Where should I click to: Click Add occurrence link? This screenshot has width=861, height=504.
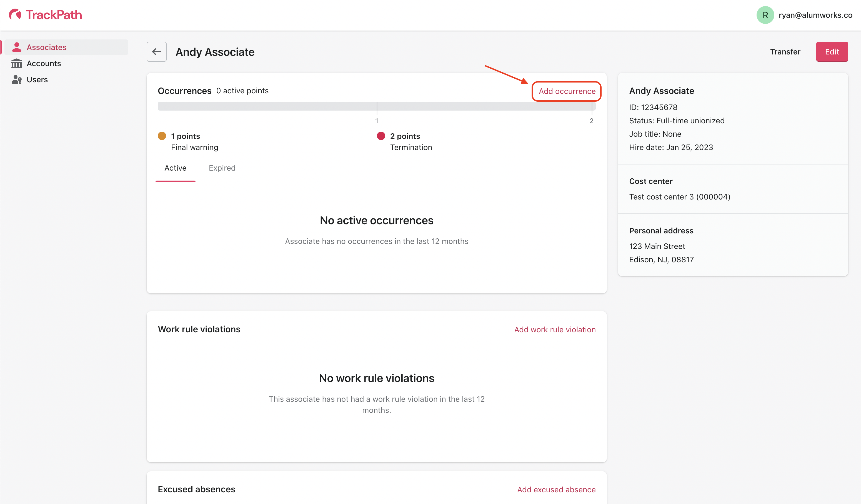pyautogui.click(x=567, y=91)
